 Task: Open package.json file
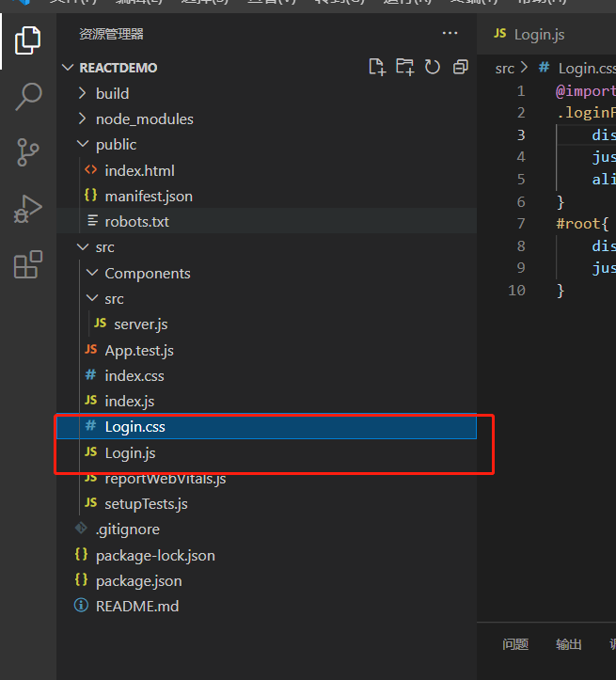click(266, 580)
